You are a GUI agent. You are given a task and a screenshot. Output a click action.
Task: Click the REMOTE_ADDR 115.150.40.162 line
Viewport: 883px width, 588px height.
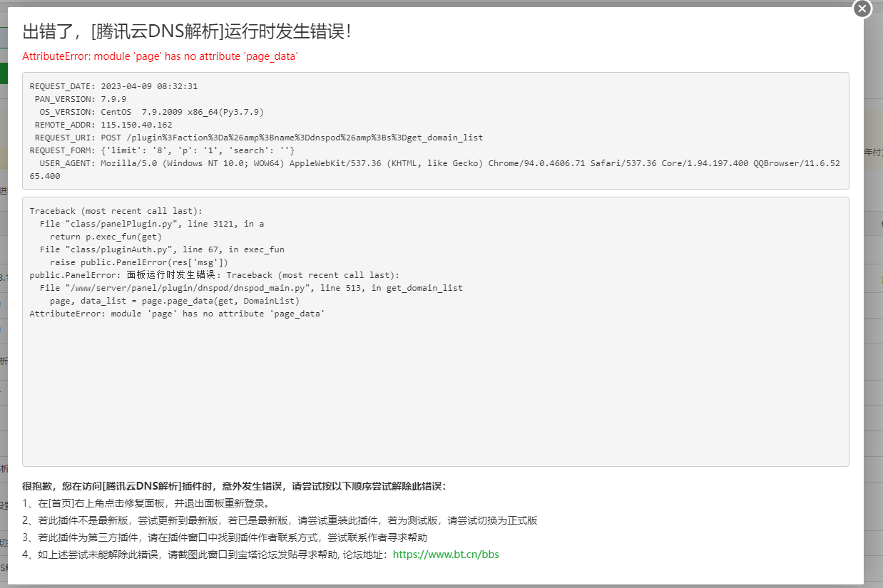tap(103, 125)
